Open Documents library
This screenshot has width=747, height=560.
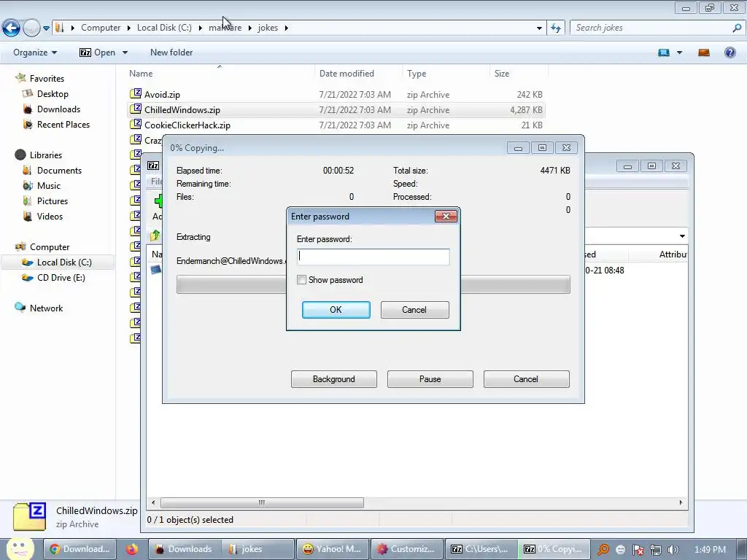click(59, 170)
